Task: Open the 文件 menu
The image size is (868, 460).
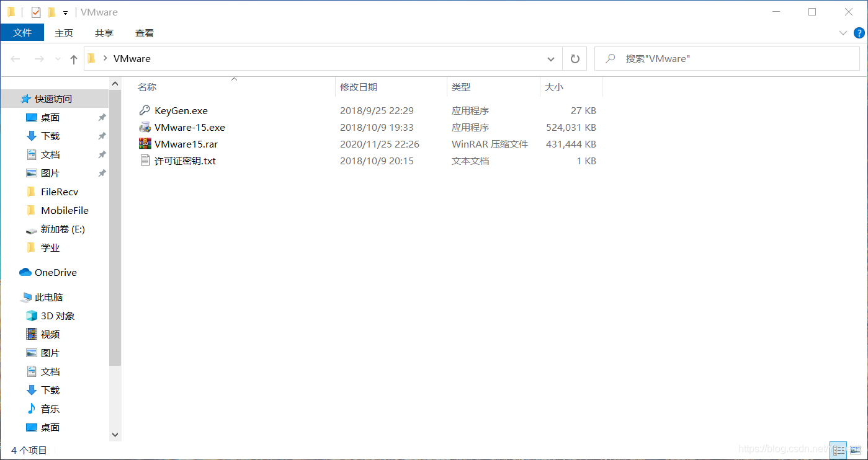Action: (x=22, y=33)
